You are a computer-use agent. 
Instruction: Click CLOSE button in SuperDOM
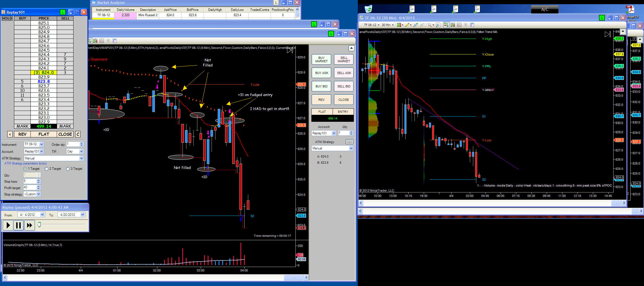pos(65,134)
